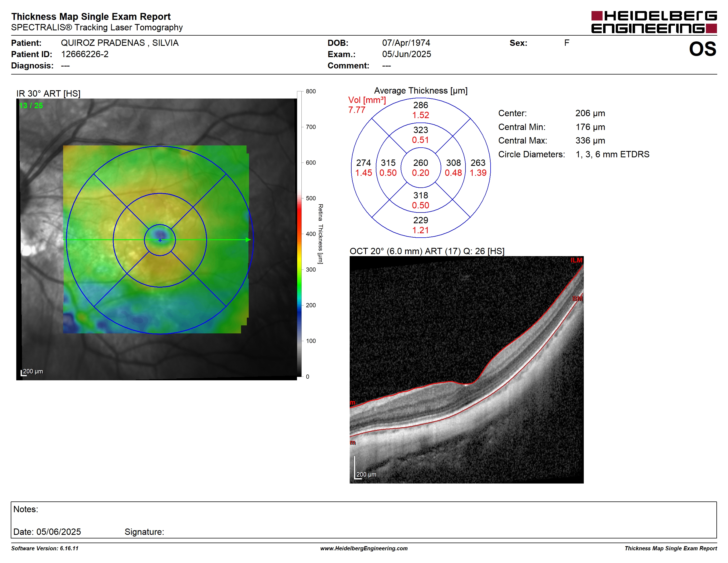The width and height of the screenshot is (728, 563).
Task: Click the OCT B-scan cross-section image
Action: click(x=466, y=370)
